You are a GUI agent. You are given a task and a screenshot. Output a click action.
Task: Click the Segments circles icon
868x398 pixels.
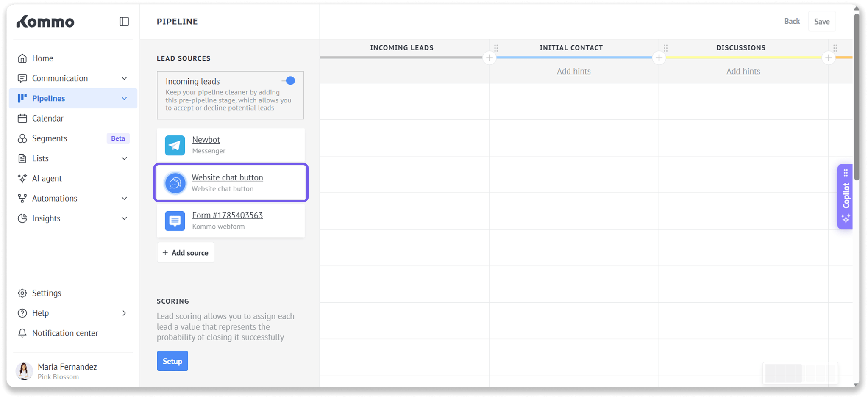coord(22,138)
